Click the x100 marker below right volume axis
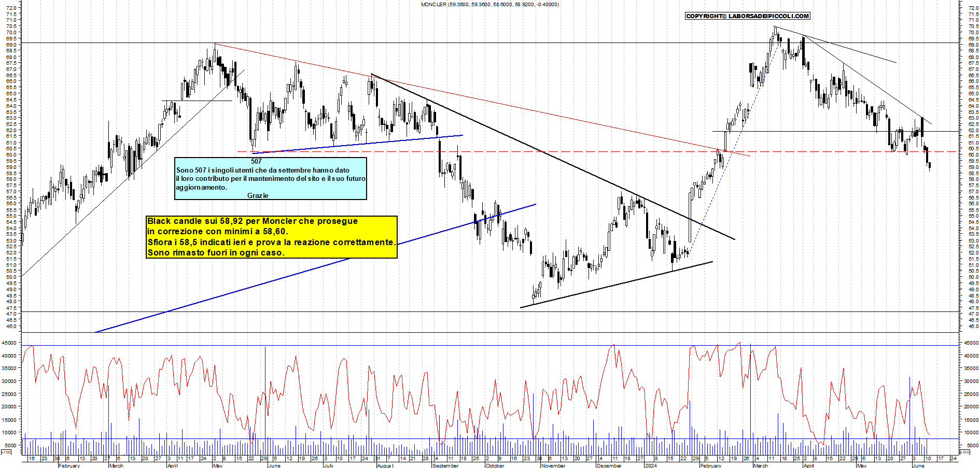The image size is (980, 468). pyautogui.click(x=964, y=452)
